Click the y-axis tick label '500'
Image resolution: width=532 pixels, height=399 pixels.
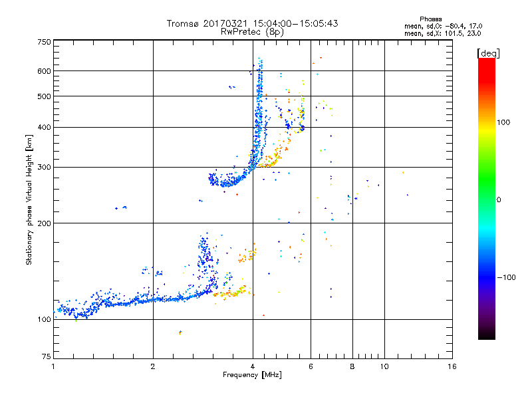pos(45,96)
